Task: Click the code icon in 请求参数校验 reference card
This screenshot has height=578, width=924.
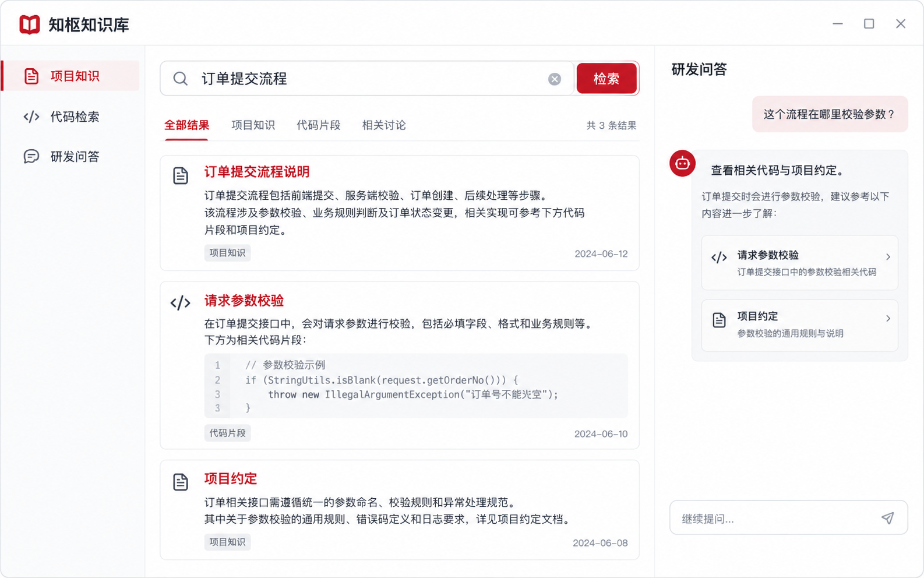Action: [x=719, y=257]
